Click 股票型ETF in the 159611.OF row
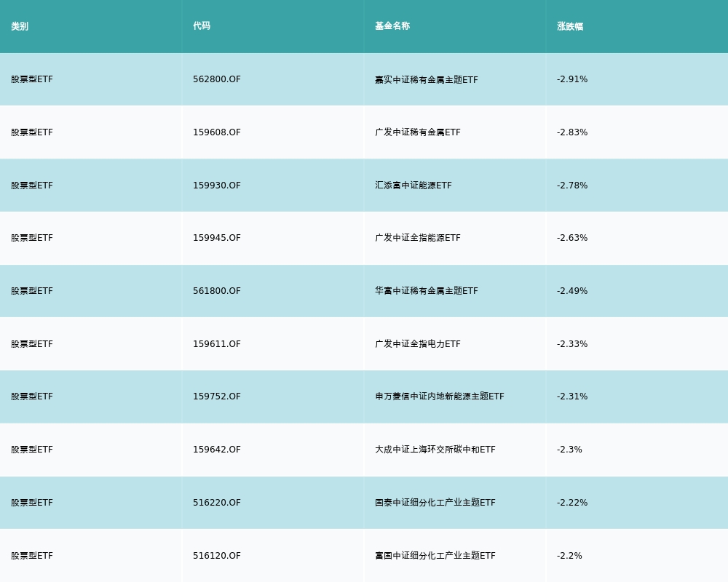The width and height of the screenshot is (728, 582). pos(32,344)
